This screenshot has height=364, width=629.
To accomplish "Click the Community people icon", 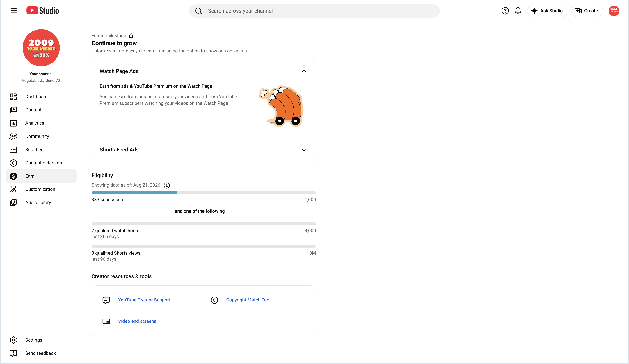I will (13, 136).
